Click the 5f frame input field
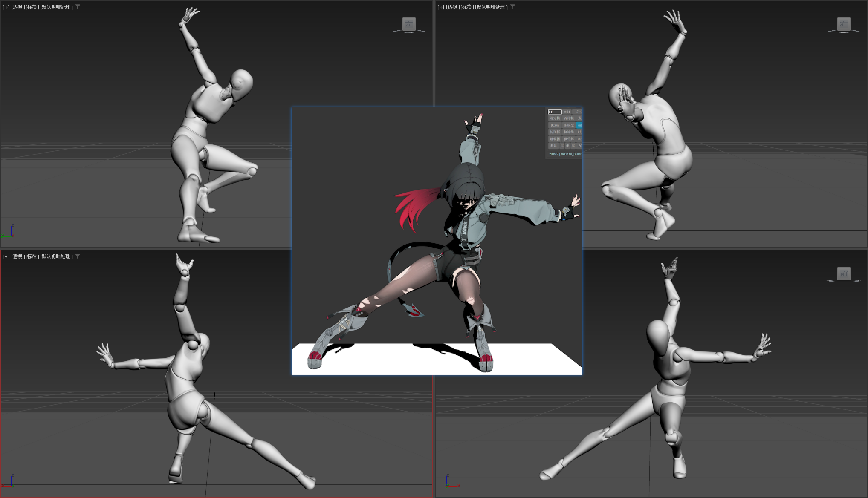Image resolution: width=868 pixels, height=498 pixels. pos(555,112)
